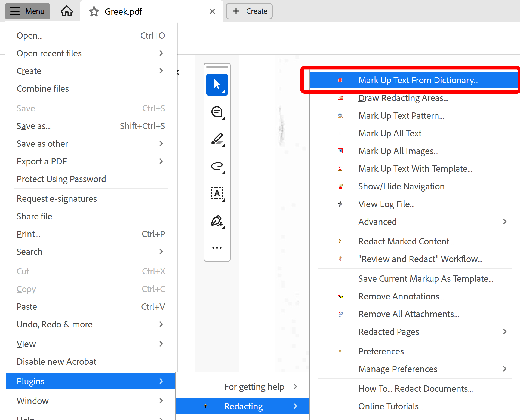
Task: Click Review and Redact Workflow icon
Action: point(340,259)
